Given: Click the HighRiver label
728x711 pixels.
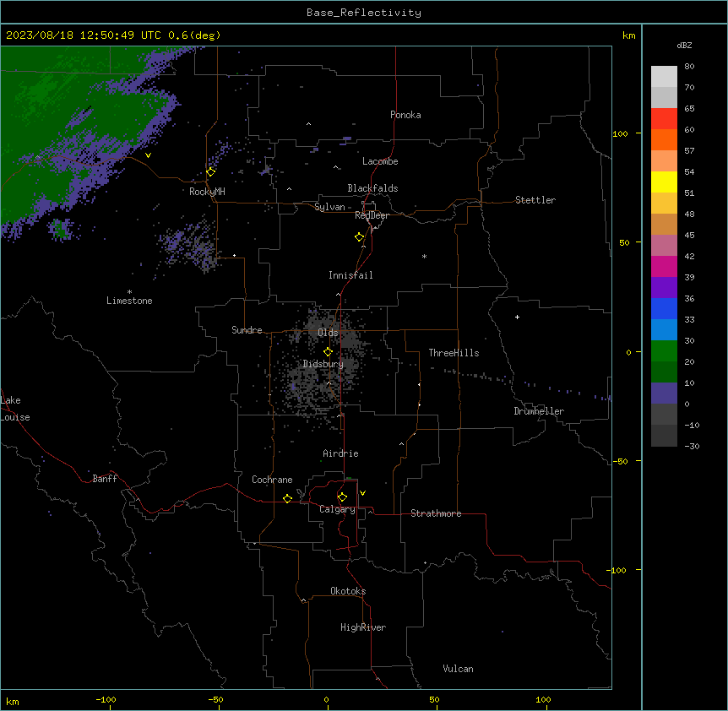Looking at the screenshot, I should (363, 627).
